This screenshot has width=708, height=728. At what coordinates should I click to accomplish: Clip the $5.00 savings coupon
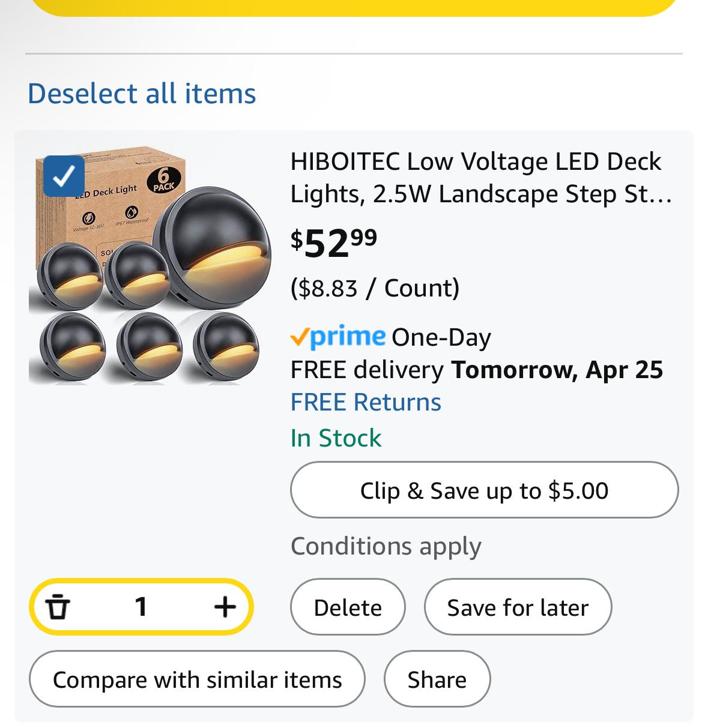pos(484,490)
